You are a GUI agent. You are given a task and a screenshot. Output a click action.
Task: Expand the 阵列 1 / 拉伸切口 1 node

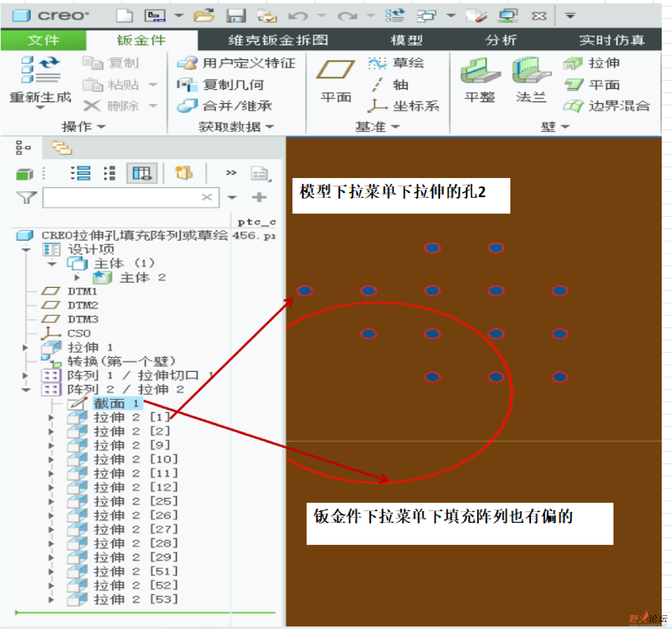pos(25,376)
